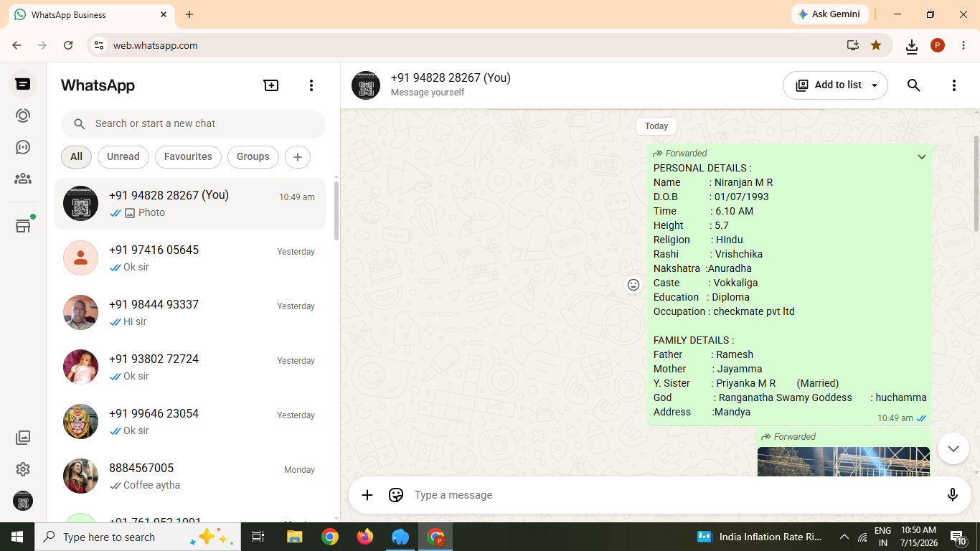Open chat 8884567005
Image resolution: width=980 pixels, height=551 pixels.
[190, 476]
